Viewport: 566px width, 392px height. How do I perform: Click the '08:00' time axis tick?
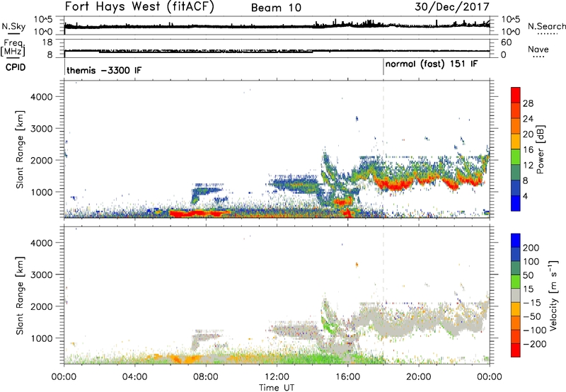coord(206,377)
